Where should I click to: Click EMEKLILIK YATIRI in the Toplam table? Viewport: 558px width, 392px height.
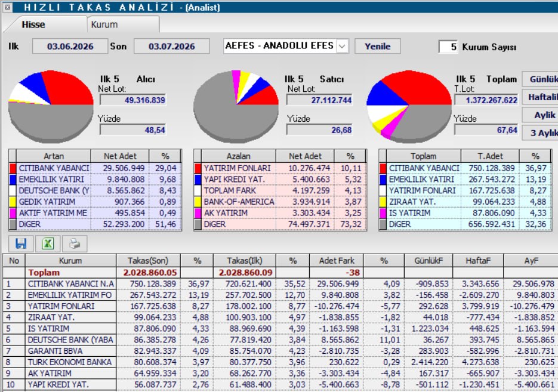point(421,179)
